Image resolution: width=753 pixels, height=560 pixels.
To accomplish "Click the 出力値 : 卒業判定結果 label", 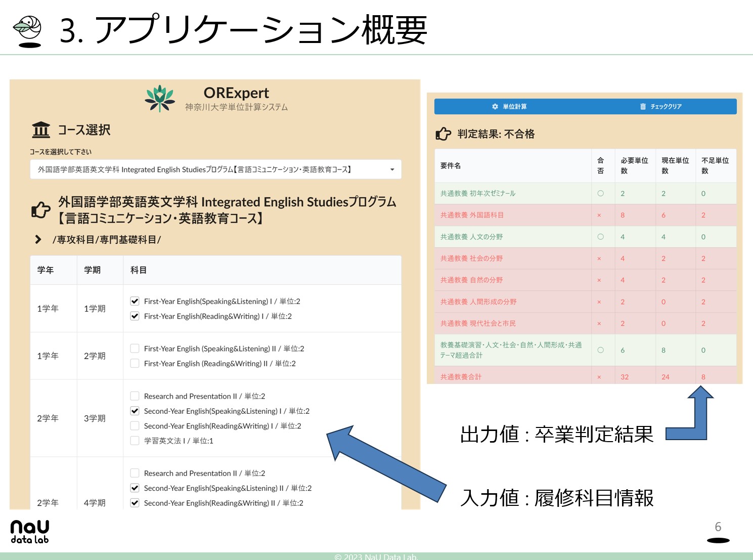I will [557, 434].
